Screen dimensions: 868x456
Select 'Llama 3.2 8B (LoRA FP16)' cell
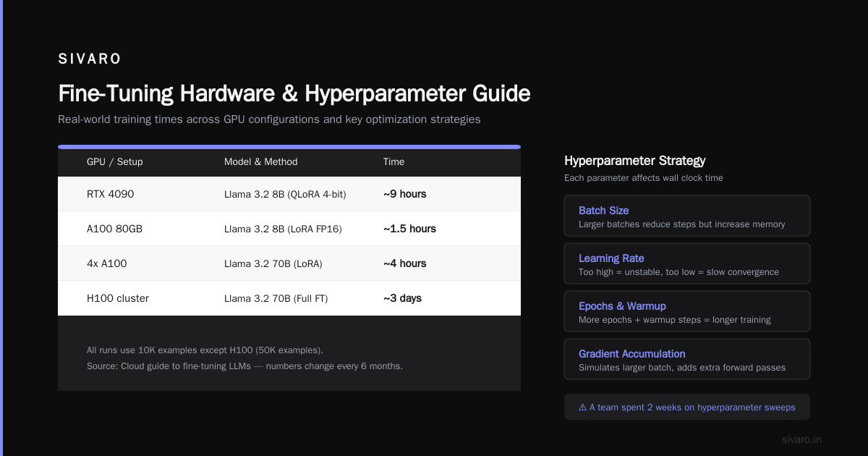(x=283, y=229)
